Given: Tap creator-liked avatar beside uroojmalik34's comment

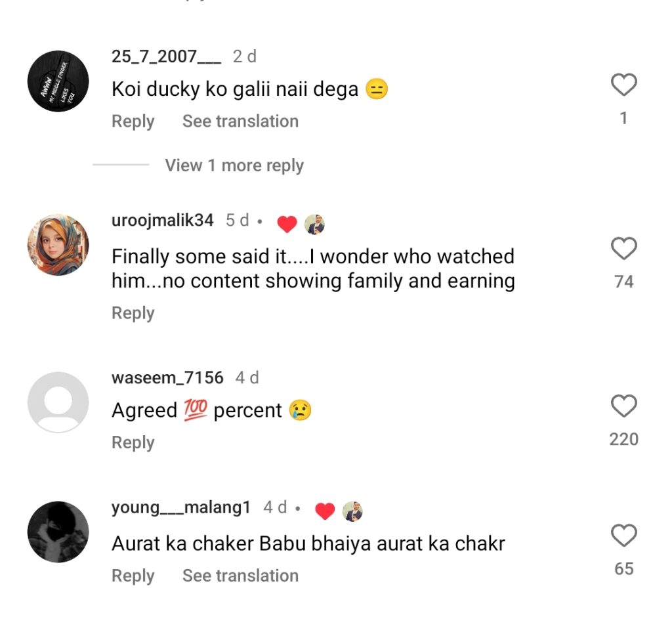Looking at the screenshot, I should [315, 224].
